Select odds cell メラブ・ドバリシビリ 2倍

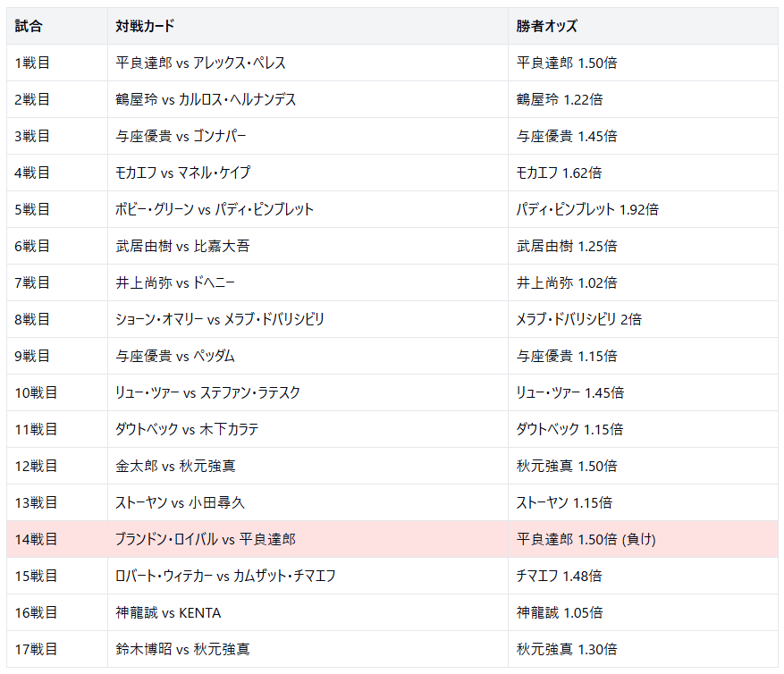tap(578, 319)
